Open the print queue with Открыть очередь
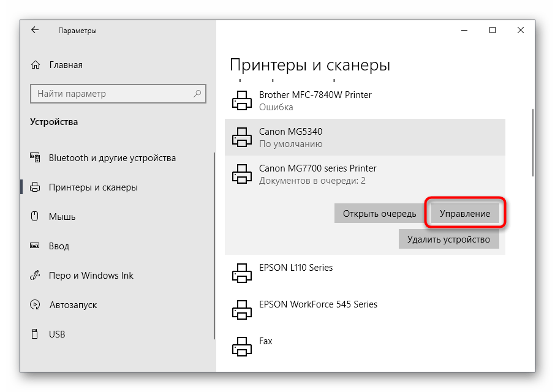The width and height of the screenshot is (555, 392). [379, 213]
